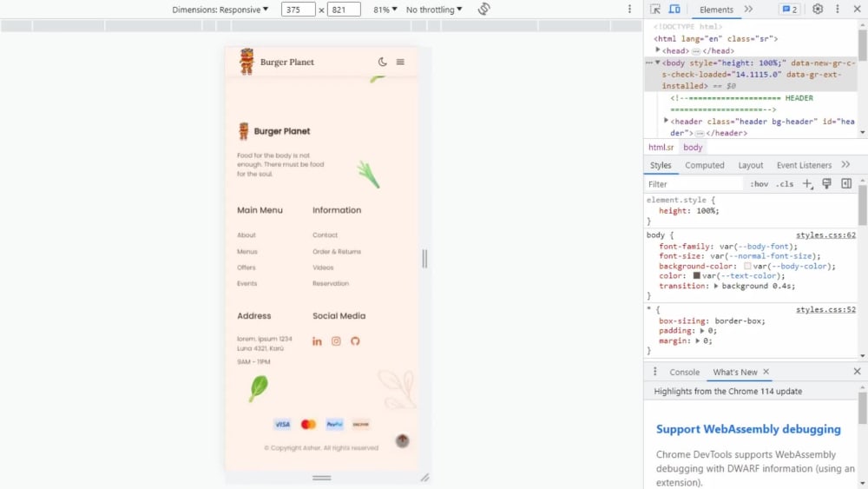This screenshot has height=489, width=868.
Task: Expand the padding shorthand triangle
Action: pyautogui.click(x=702, y=331)
